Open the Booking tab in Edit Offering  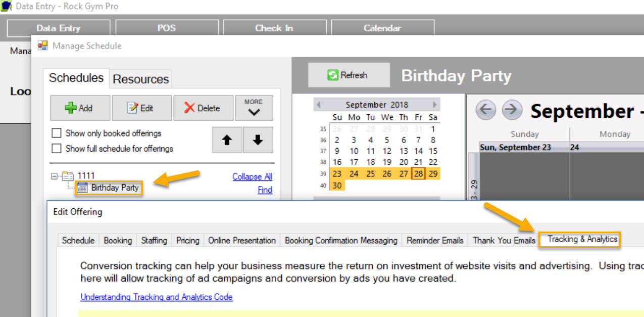pyautogui.click(x=118, y=241)
